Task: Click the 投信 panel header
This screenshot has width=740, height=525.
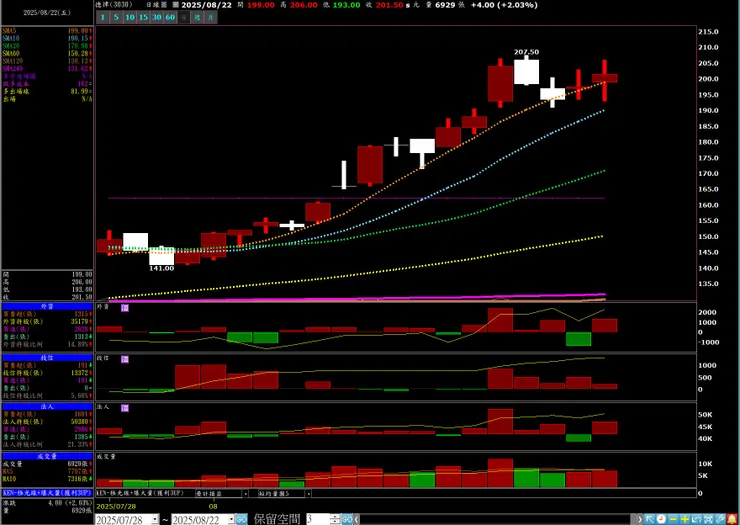Action: tap(47, 358)
